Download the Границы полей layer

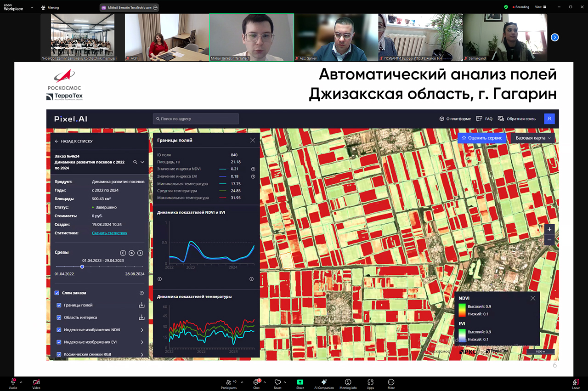[x=141, y=305]
